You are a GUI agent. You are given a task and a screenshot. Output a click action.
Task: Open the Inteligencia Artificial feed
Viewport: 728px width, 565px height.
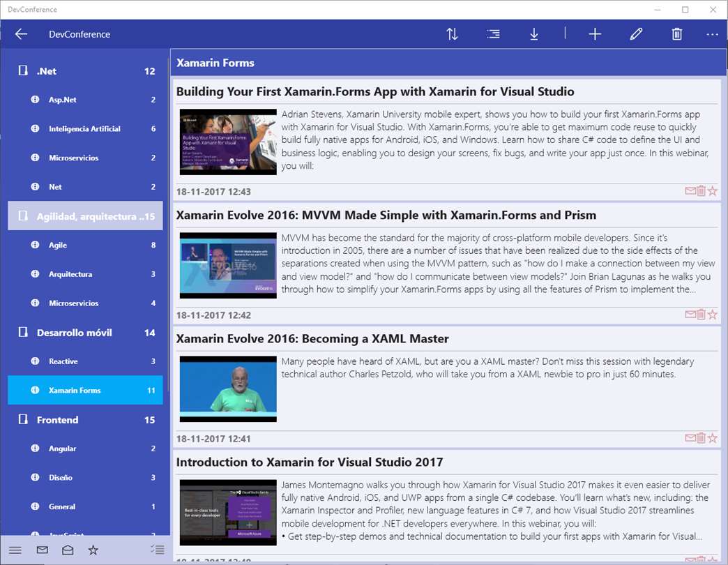coord(86,128)
